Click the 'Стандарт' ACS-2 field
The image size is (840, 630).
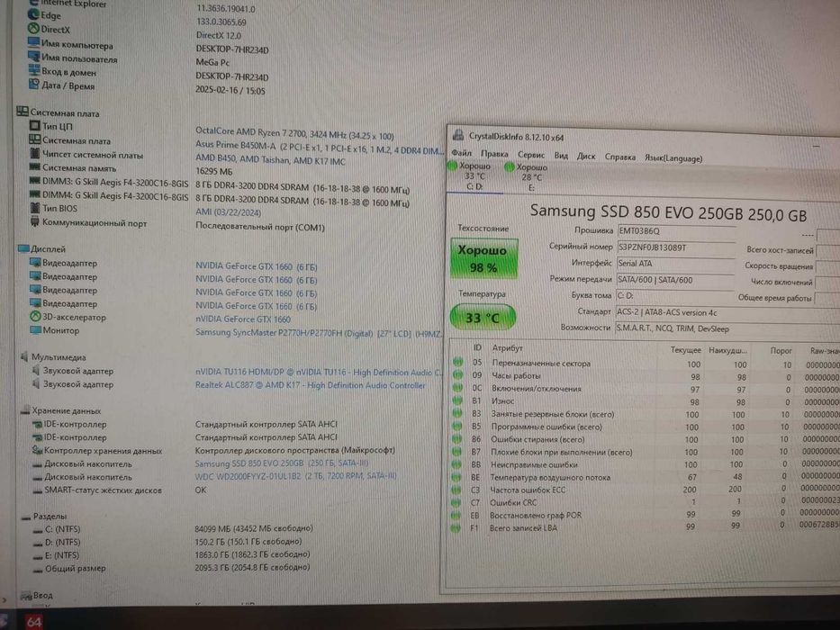point(727,313)
